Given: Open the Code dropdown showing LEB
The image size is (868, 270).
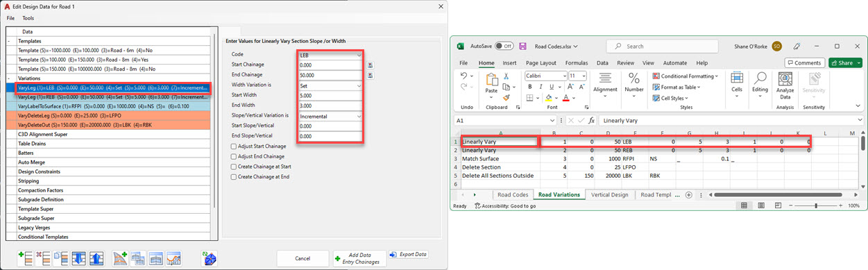Looking at the screenshot, I should click(x=330, y=55).
